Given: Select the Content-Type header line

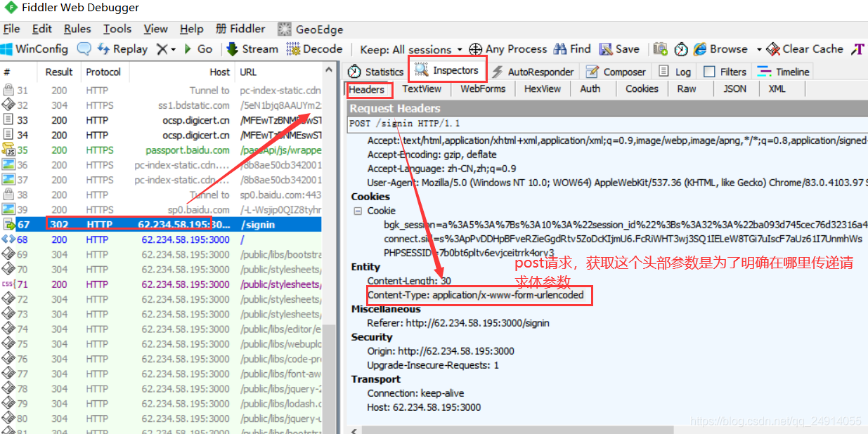Looking at the screenshot, I should click(475, 295).
